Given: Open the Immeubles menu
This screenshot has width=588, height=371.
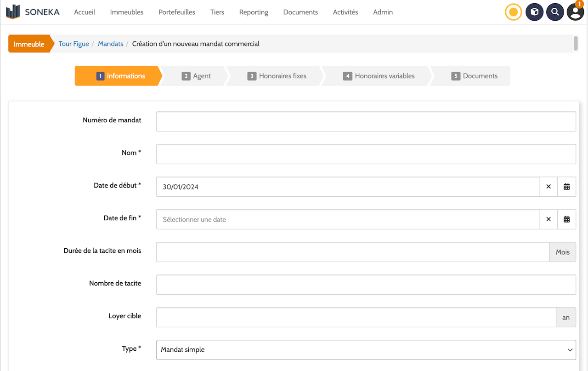Looking at the screenshot, I should click(127, 12).
